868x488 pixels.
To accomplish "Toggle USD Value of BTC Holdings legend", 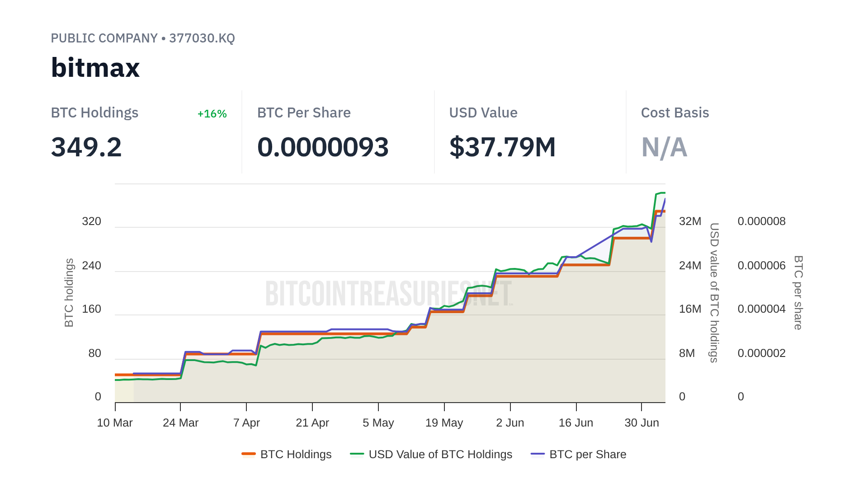I will point(440,454).
